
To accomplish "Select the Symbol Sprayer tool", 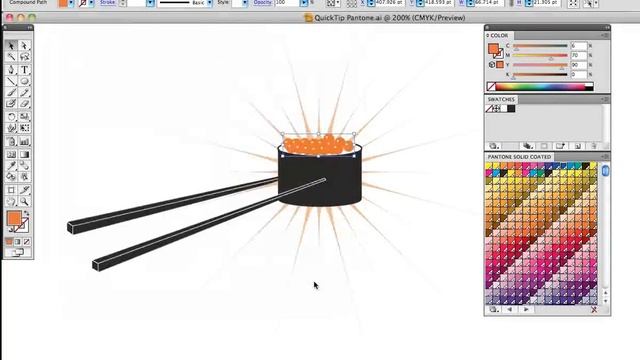I will click(x=11, y=142).
